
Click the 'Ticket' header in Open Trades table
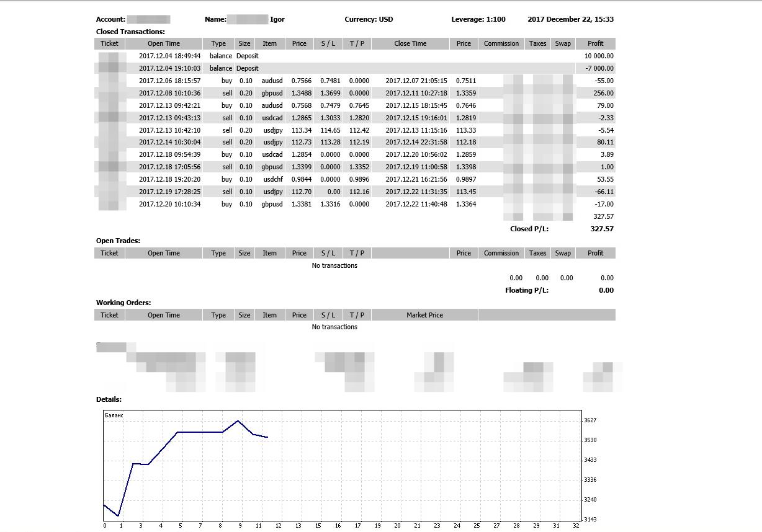click(x=109, y=253)
